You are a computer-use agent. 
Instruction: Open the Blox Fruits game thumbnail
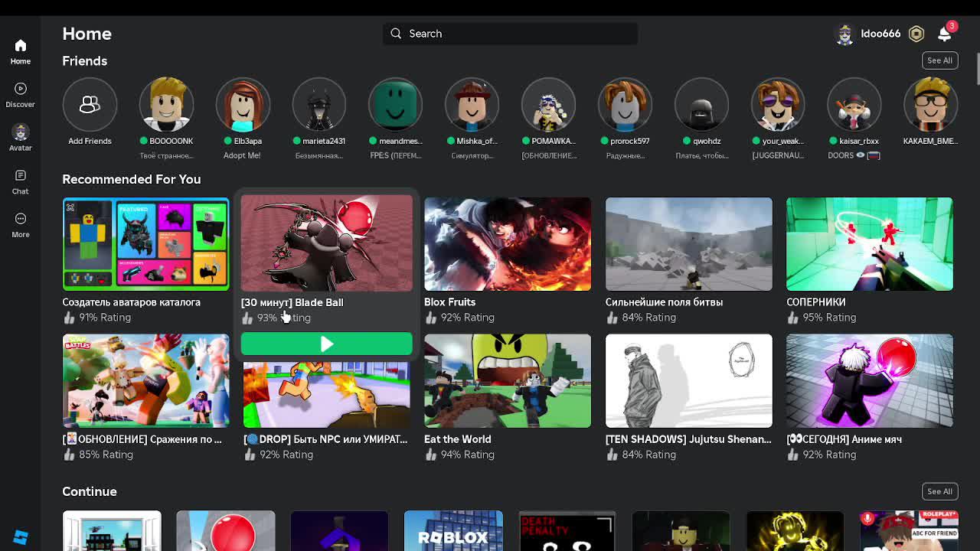[x=508, y=244]
